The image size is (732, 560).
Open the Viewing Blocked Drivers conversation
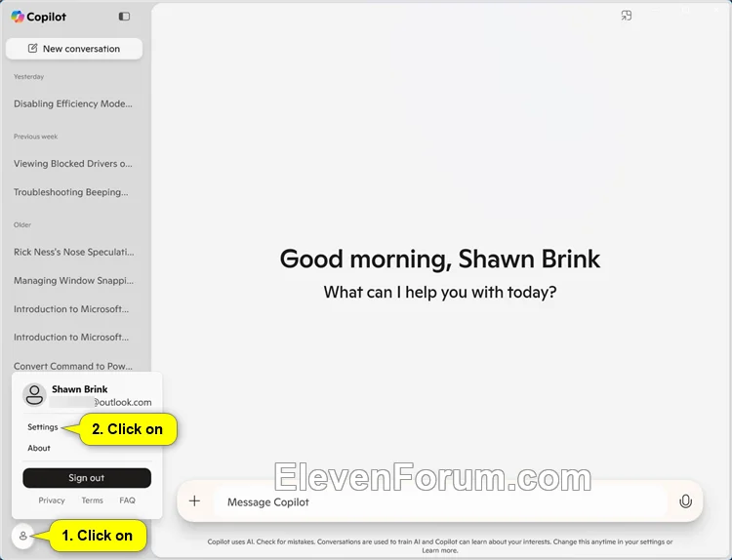73,163
